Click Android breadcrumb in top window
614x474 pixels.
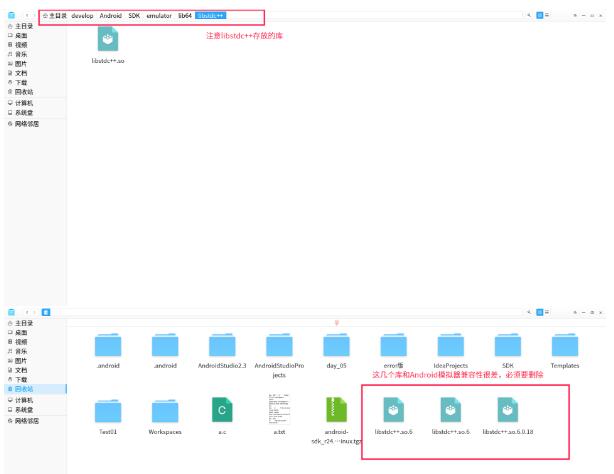110,16
